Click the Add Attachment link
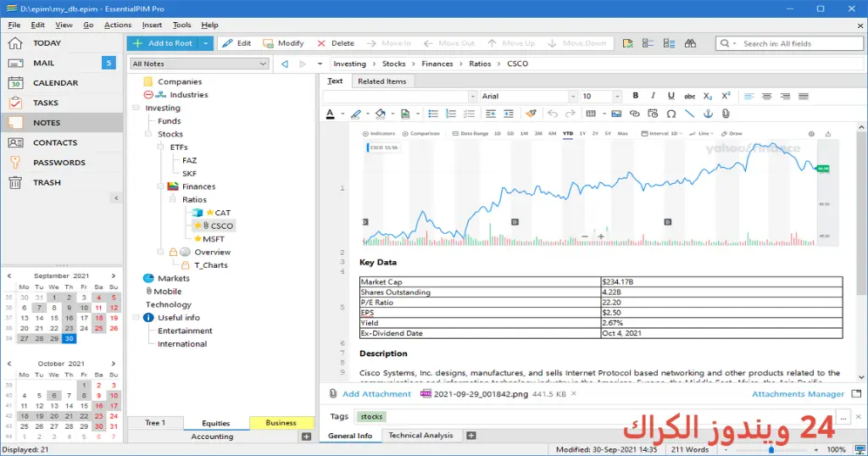The height and width of the screenshot is (456, 868). [376, 394]
